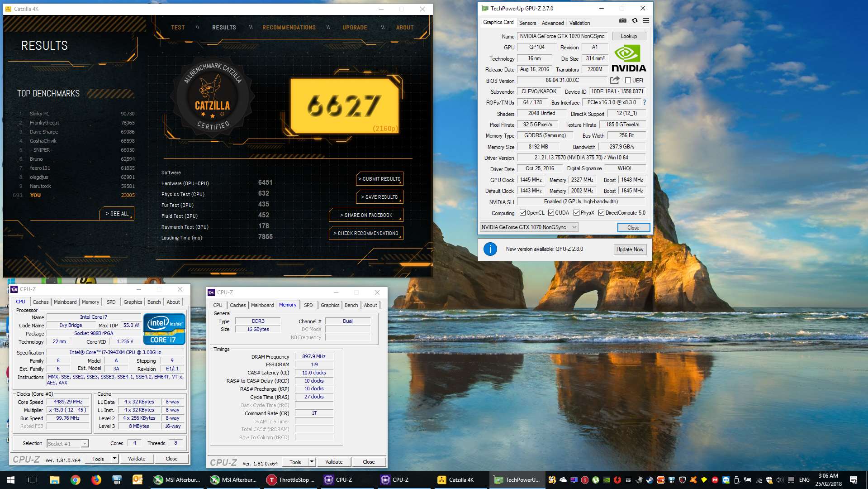Click Validate in CPU-Z Memory window

point(334,462)
